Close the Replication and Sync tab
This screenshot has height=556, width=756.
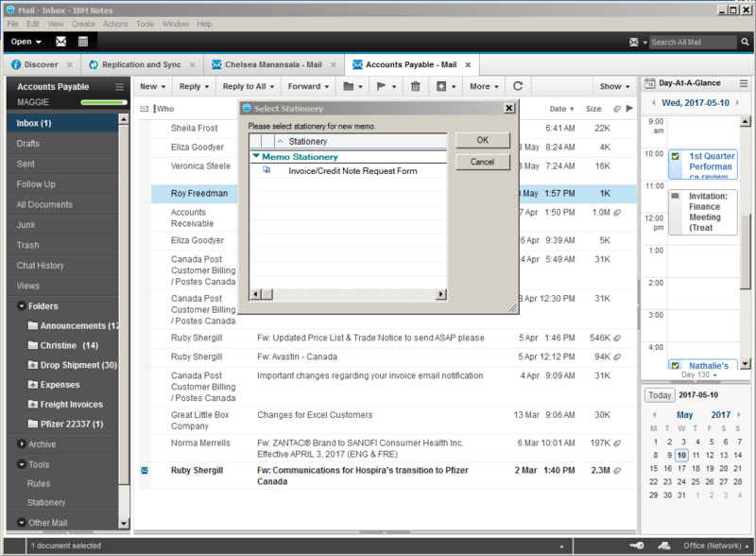click(x=193, y=64)
